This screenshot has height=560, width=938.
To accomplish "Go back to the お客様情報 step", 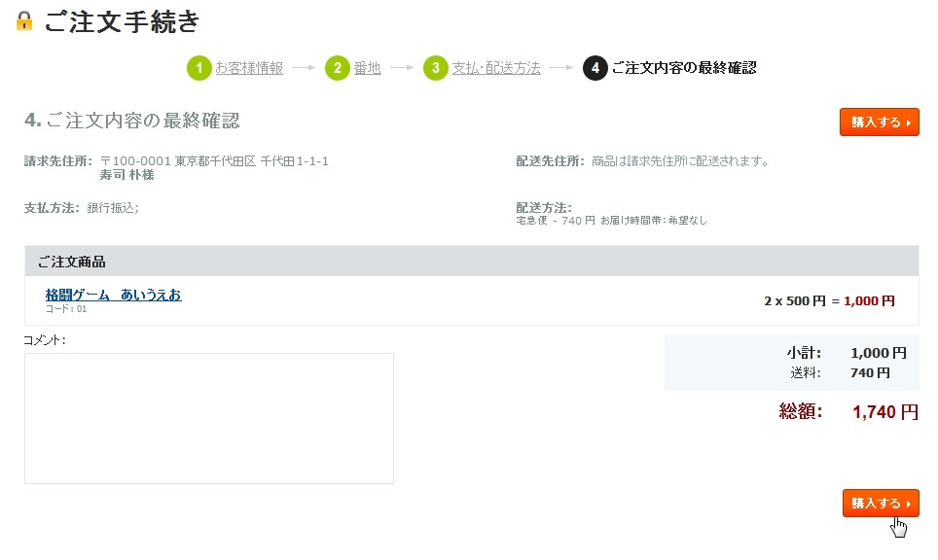I will pyautogui.click(x=249, y=68).
